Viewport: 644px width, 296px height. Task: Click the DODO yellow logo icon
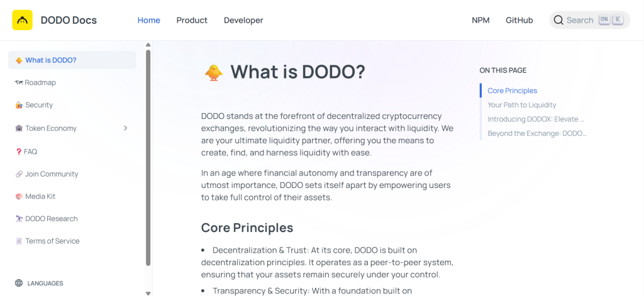tap(22, 20)
